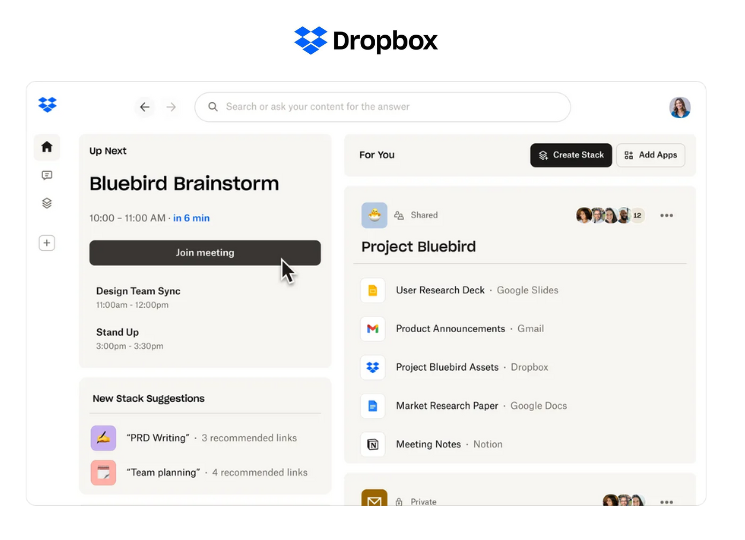This screenshot has height=540, width=745.
Task: Open Meeting Notes link
Action: tap(428, 445)
